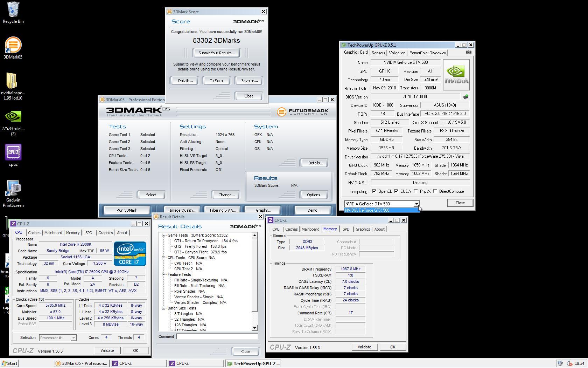Open Filtering & AA... in 3DMark05

223,210
